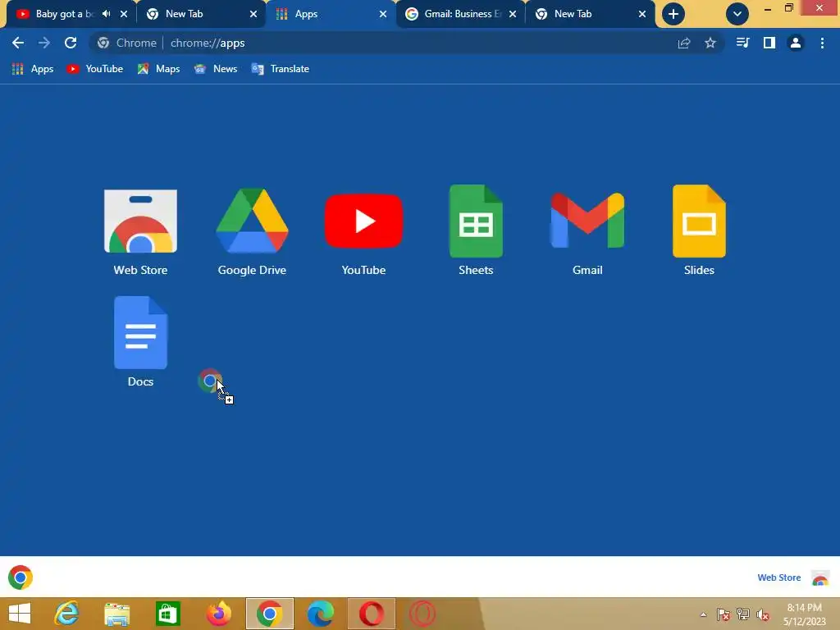Open the Windows Start button
The width and height of the screenshot is (840, 630).
point(20,614)
